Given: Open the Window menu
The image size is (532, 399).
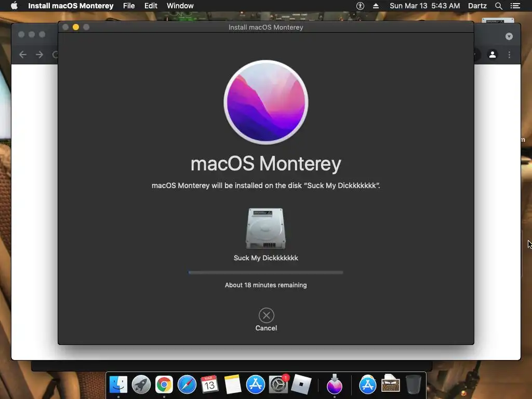Looking at the screenshot, I should (x=180, y=6).
